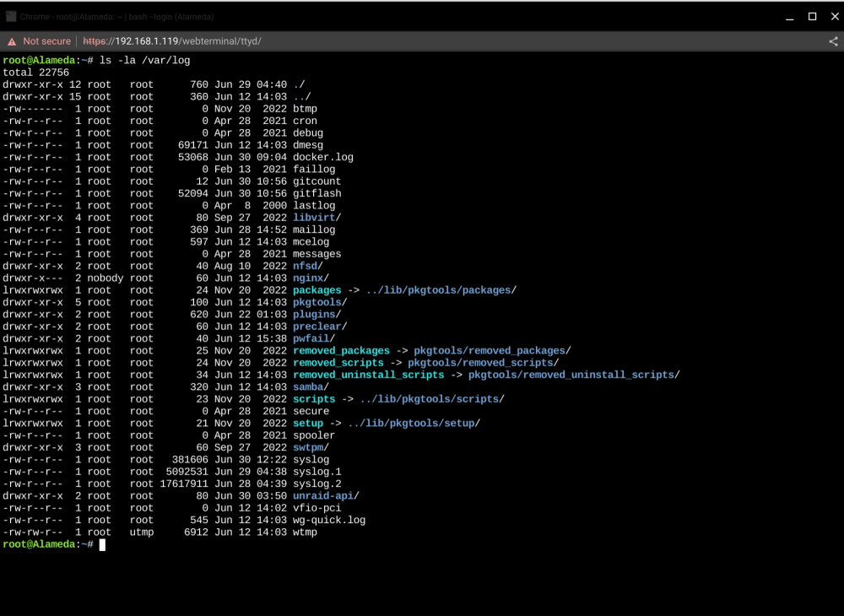Click the 381606 file size value
The width and height of the screenshot is (844, 616).
[x=190, y=460]
